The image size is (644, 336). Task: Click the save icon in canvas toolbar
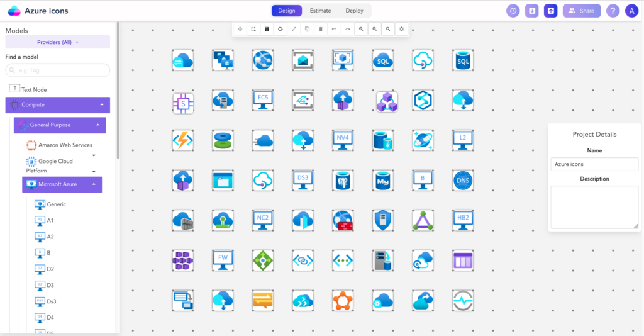pyautogui.click(x=267, y=29)
